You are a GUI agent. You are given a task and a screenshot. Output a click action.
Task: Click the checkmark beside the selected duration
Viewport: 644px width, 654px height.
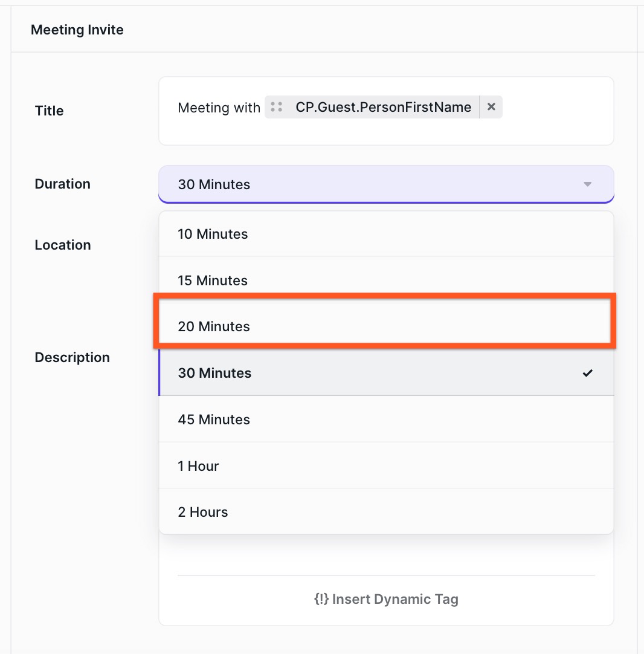587,374
